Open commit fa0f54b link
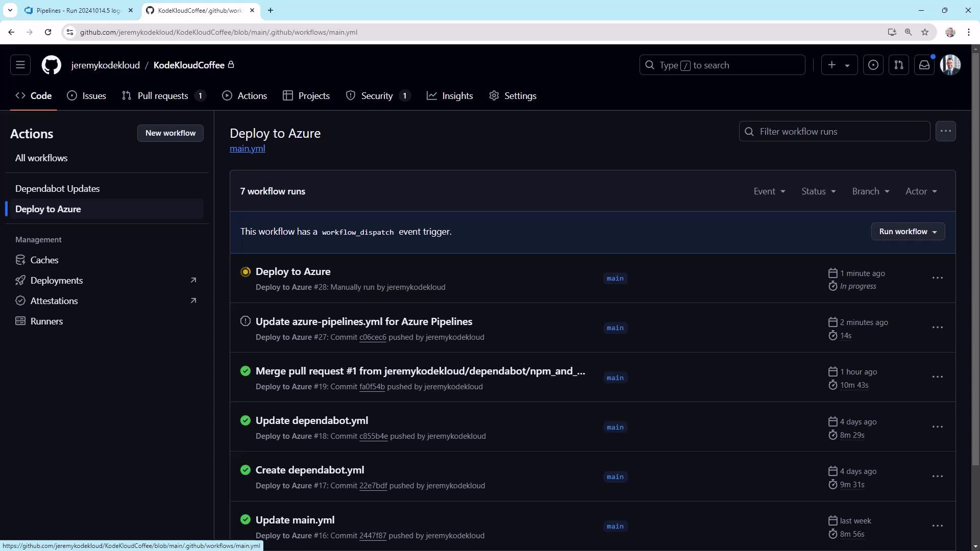Image resolution: width=980 pixels, height=551 pixels. pos(372,387)
